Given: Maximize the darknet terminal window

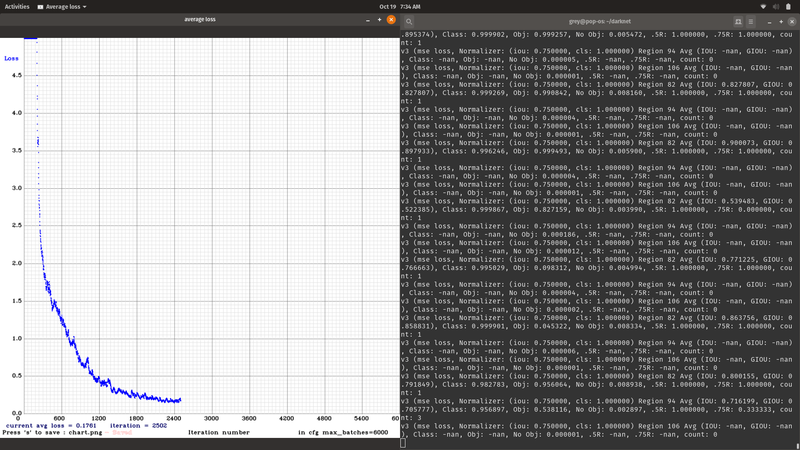Looking at the screenshot, I should (x=781, y=21).
